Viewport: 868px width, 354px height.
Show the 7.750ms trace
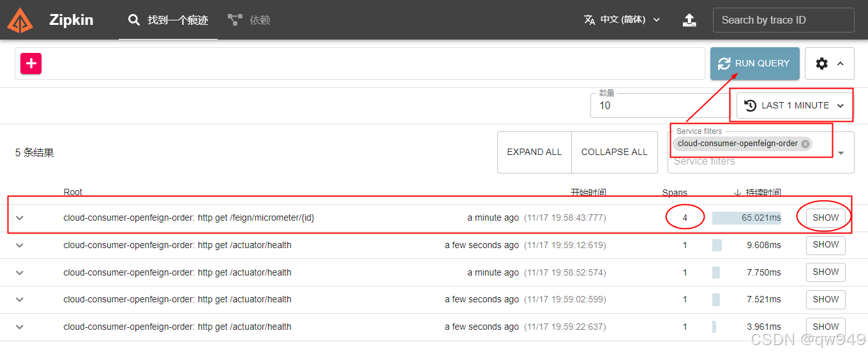pos(825,272)
